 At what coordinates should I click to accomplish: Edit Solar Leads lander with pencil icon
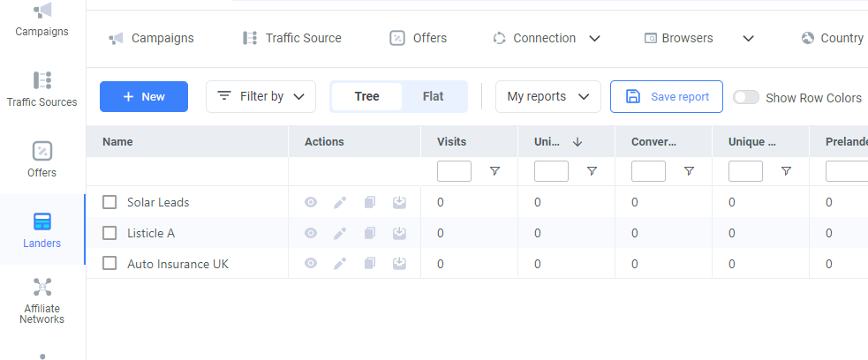tap(340, 202)
